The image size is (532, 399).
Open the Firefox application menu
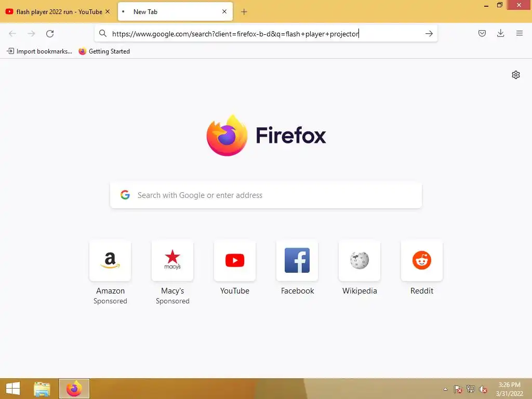519,33
